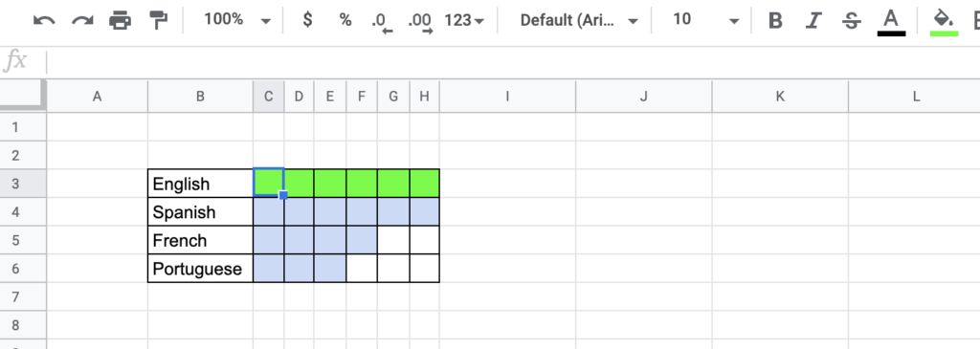Increase decimal places icon
The width and height of the screenshot is (980, 349).
coord(420,22)
